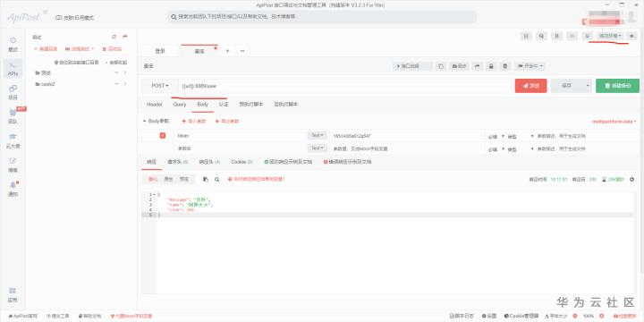Click the red 发送 send button
The image size is (644, 322).
(x=530, y=86)
